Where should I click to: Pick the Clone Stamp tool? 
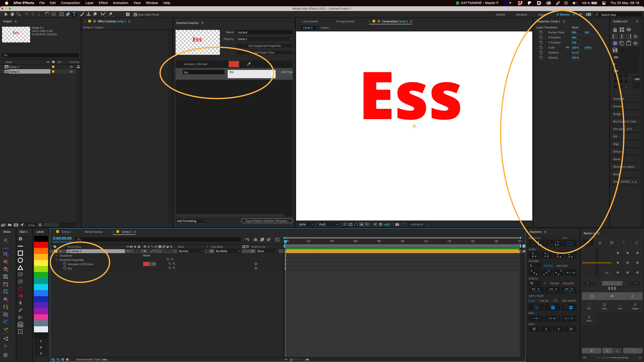tap(89, 14)
